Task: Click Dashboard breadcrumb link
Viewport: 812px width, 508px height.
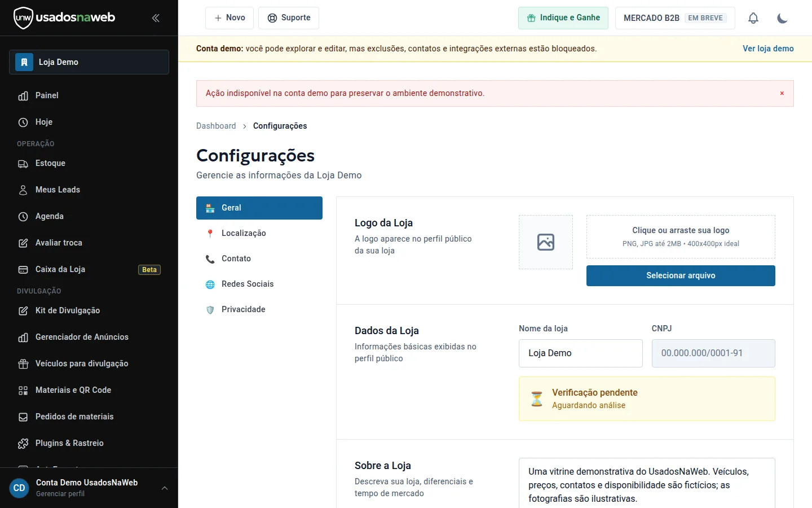Action: click(x=216, y=126)
